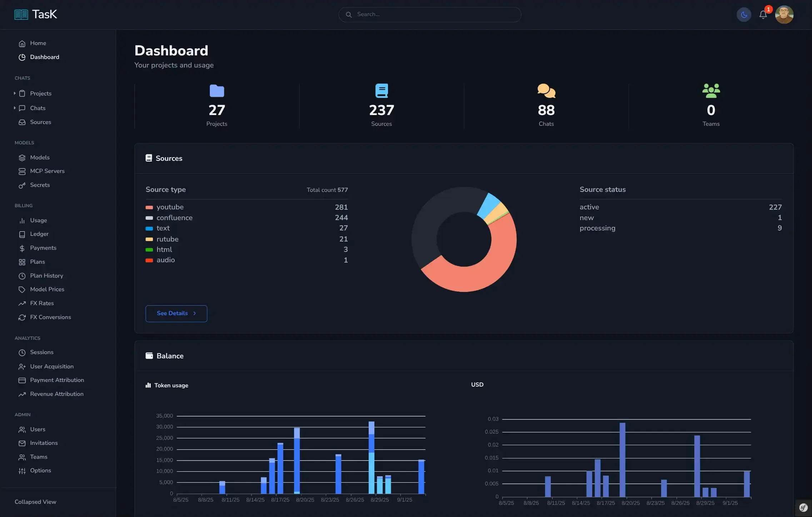Expand the Projects tree arrow
Image resolution: width=812 pixels, height=517 pixels.
pyautogui.click(x=15, y=93)
